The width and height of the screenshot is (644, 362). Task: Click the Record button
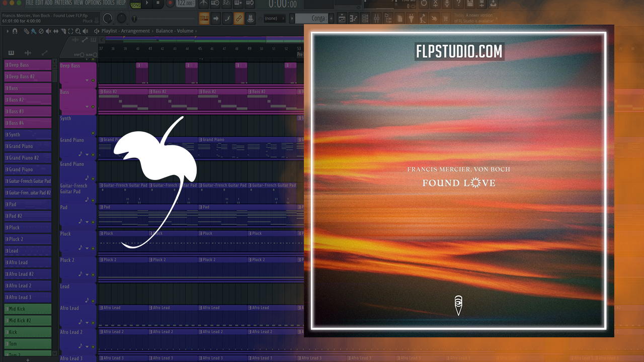click(170, 3)
